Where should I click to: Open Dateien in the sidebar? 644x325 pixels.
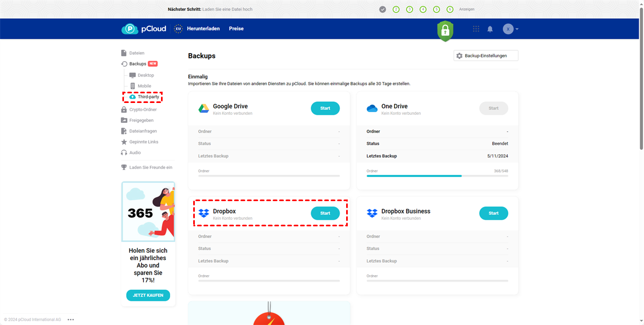coord(137,53)
